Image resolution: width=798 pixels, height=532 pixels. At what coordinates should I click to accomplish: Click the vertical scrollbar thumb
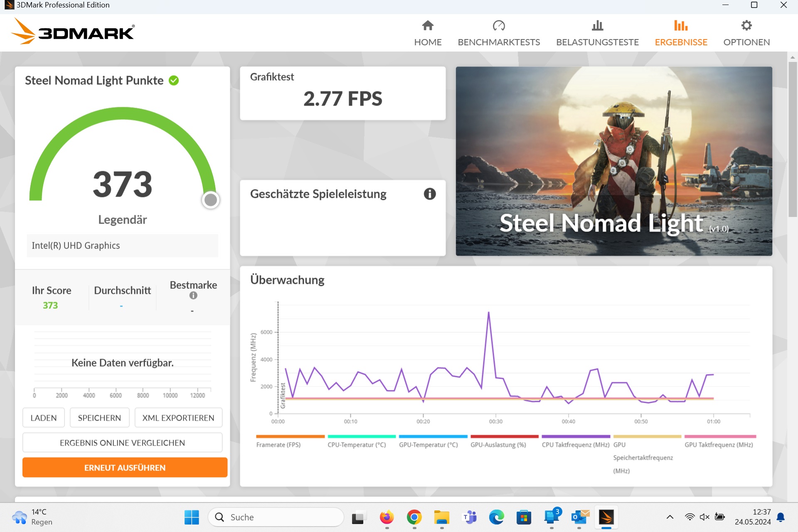click(792, 139)
